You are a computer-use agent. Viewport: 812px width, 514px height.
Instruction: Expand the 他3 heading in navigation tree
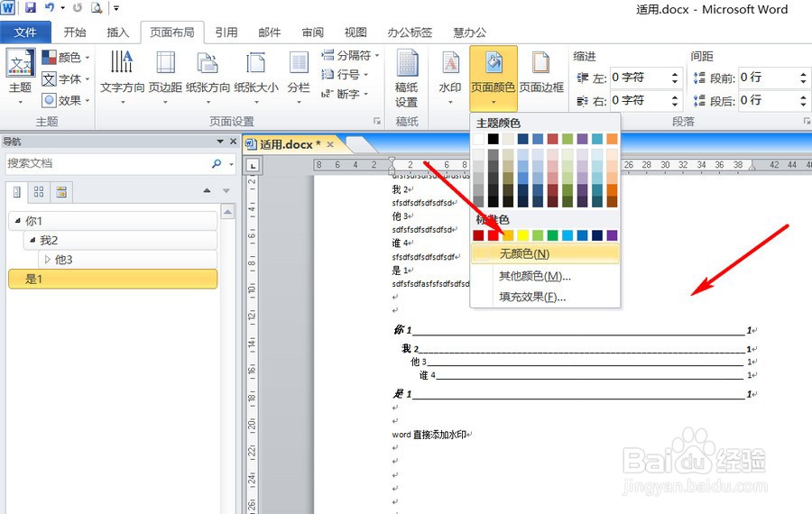tap(48, 260)
